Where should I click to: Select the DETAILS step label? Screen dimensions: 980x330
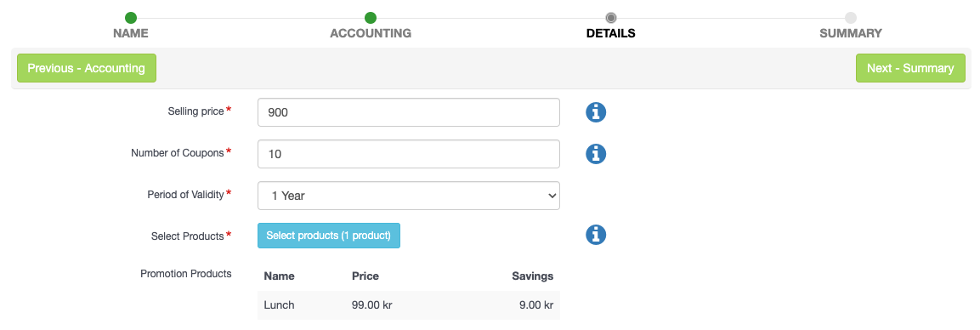[610, 34]
